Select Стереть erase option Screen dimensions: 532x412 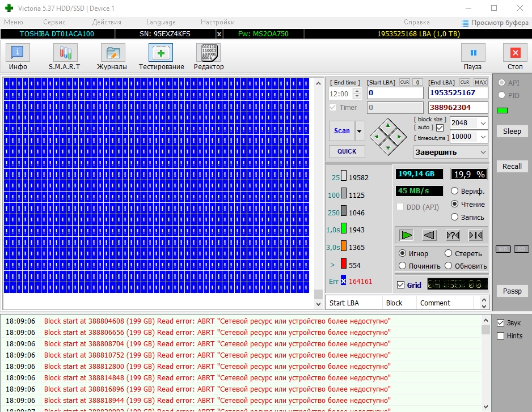(449, 253)
